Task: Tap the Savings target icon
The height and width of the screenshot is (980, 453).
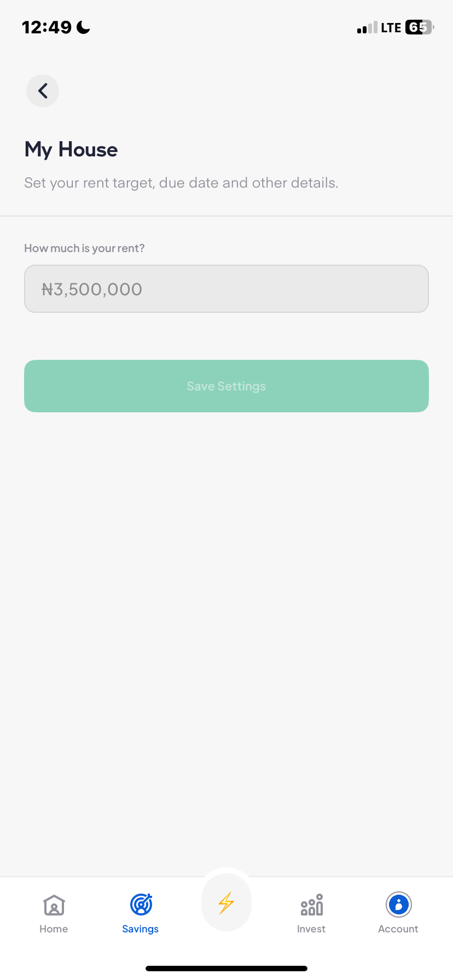Action: pos(141,905)
